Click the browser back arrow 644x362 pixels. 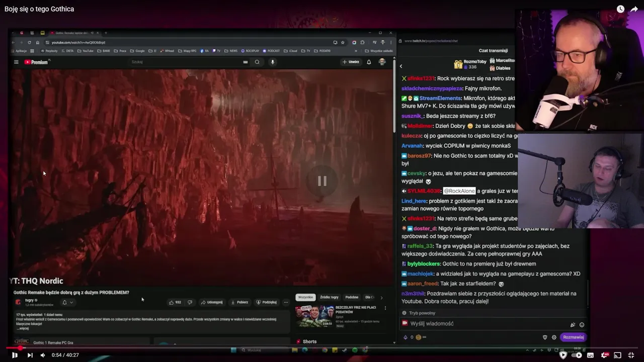point(14,42)
